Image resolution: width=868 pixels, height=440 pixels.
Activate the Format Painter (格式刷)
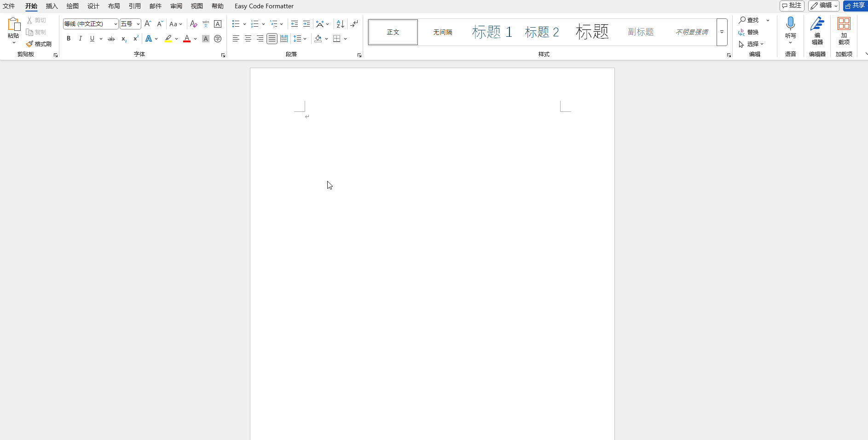pyautogui.click(x=39, y=44)
